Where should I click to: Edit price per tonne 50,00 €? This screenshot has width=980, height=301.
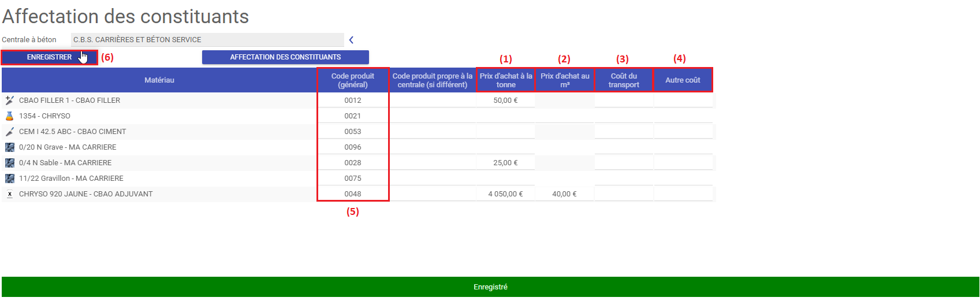506,100
